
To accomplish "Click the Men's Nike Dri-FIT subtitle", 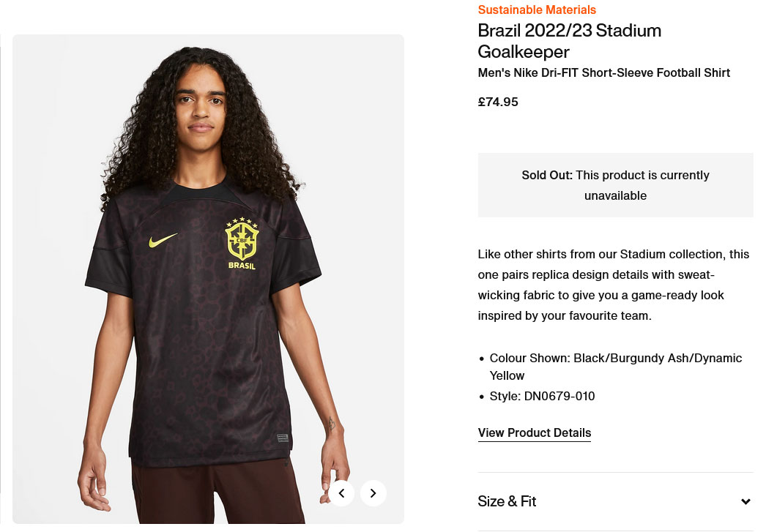I will 603,72.
